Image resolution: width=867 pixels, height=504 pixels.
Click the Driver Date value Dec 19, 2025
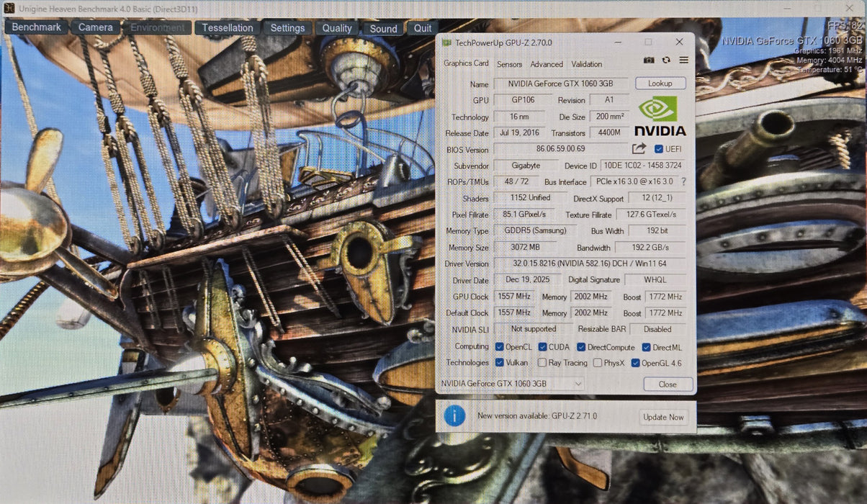pyautogui.click(x=527, y=280)
